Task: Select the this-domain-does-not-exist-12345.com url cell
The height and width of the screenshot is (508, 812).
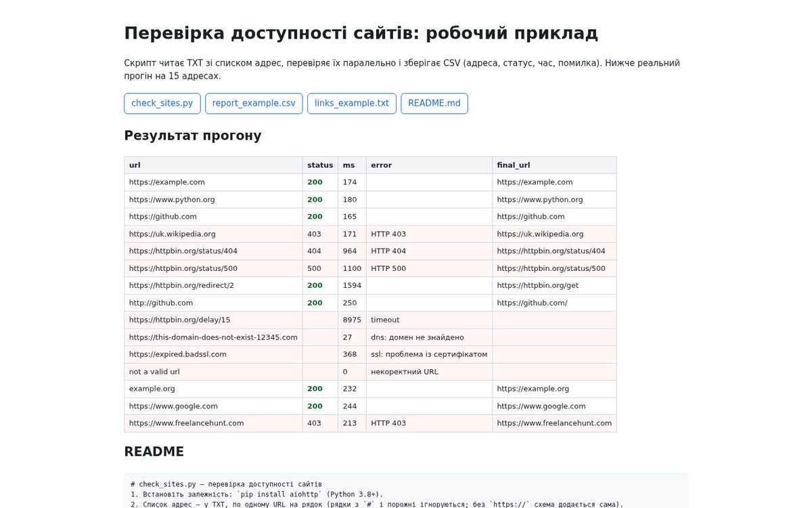Action: [x=213, y=337]
